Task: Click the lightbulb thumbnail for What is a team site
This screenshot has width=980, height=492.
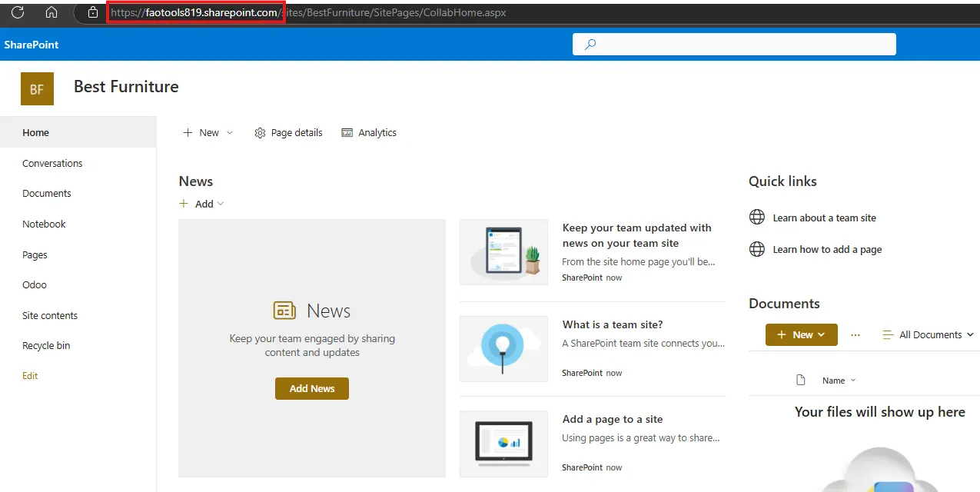Action: click(x=503, y=349)
